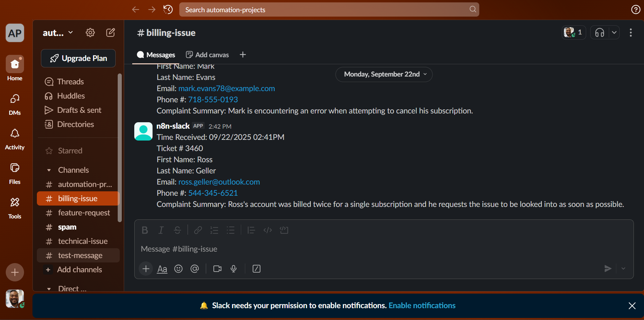Open huddle options chevron
The height and width of the screenshot is (320, 644).
click(x=614, y=33)
